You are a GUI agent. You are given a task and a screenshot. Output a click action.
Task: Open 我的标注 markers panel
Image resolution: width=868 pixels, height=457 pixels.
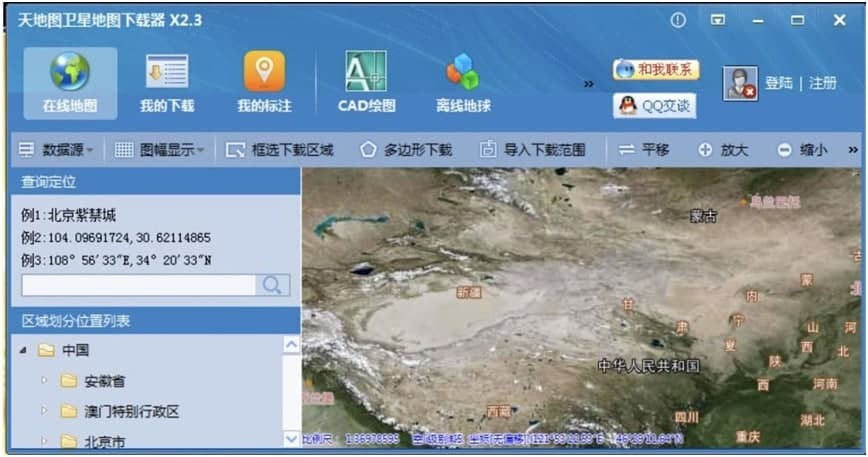click(x=264, y=83)
